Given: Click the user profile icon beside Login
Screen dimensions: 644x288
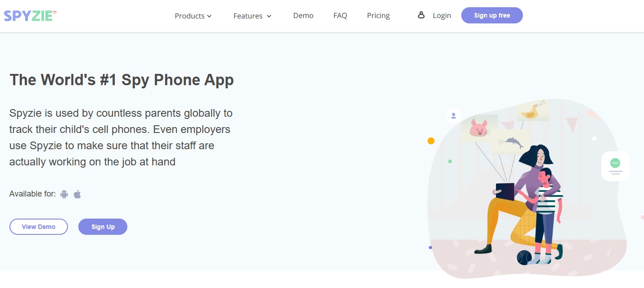Looking at the screenshot, I should [421, 15].
